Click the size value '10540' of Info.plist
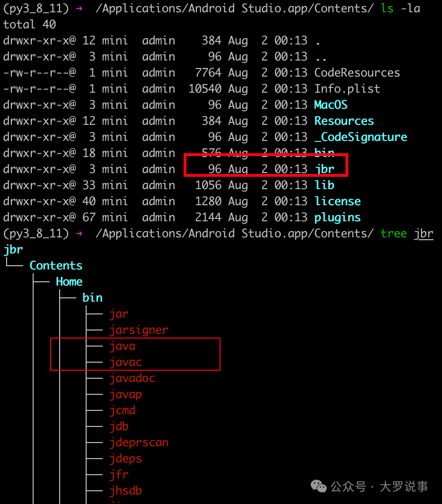This screenshot has width=442, height=504. click(x=205, y=89)
